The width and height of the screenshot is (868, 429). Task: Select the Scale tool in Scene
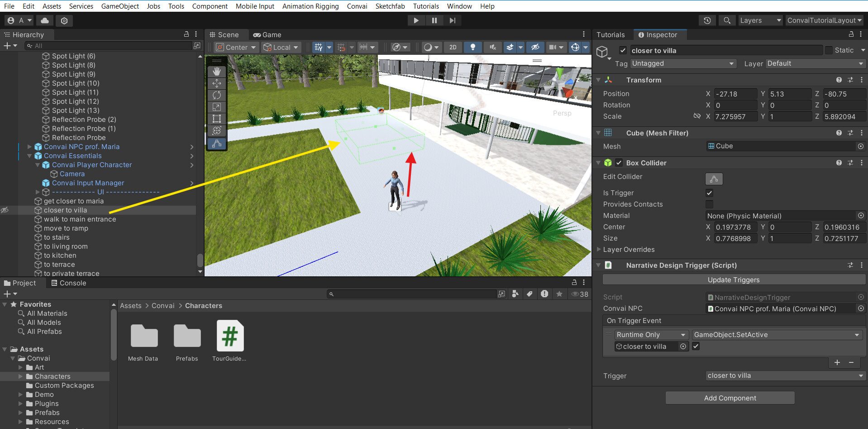tap(217, 107)
